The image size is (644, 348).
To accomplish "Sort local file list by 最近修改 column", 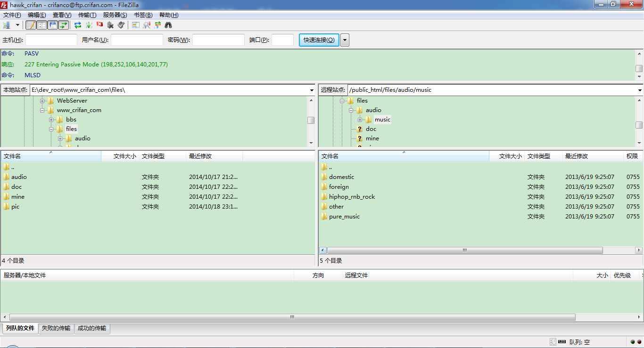I will pos(215,156).
